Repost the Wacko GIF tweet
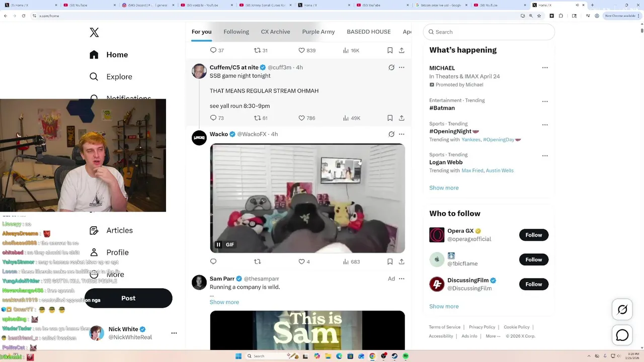Viewport: 644px width, 362px height. coord(257,261)
